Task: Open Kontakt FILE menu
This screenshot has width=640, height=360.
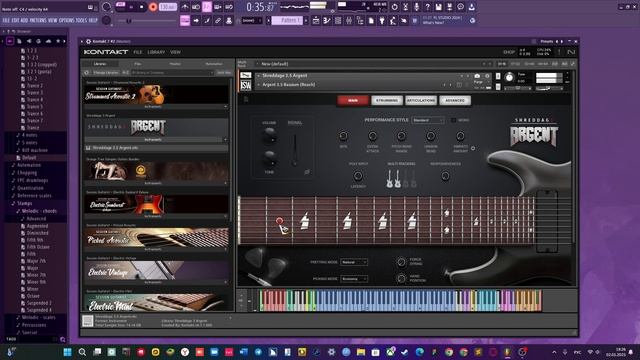Action: tap(138, 52)
